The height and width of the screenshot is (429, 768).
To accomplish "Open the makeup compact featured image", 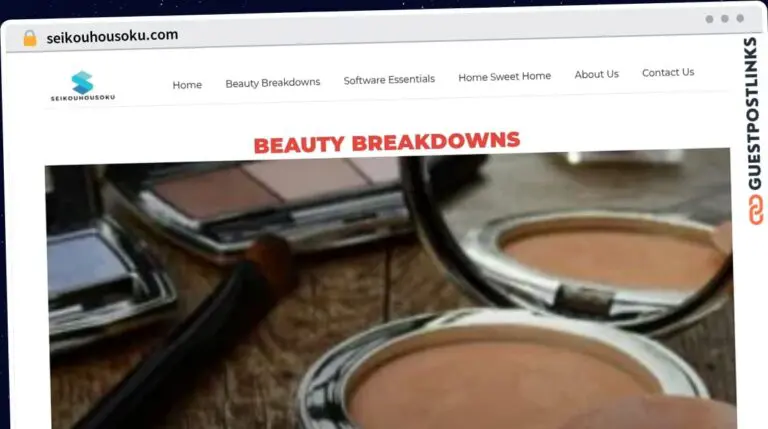I will [x=390, y=290].
